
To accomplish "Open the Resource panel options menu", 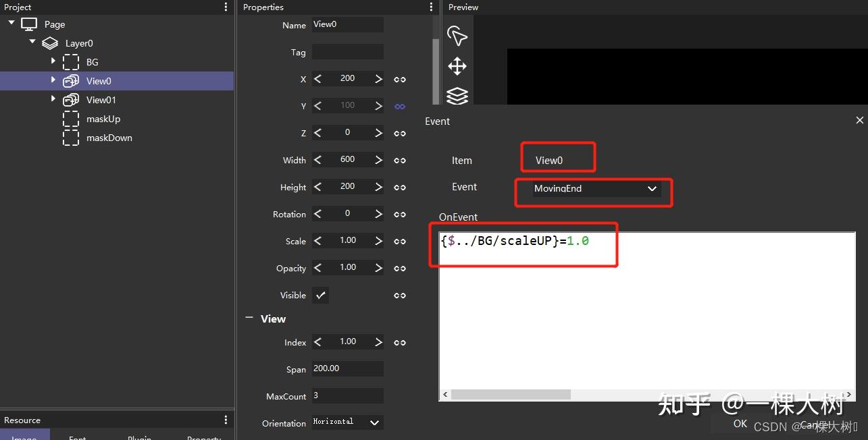I will coord(226,419).
